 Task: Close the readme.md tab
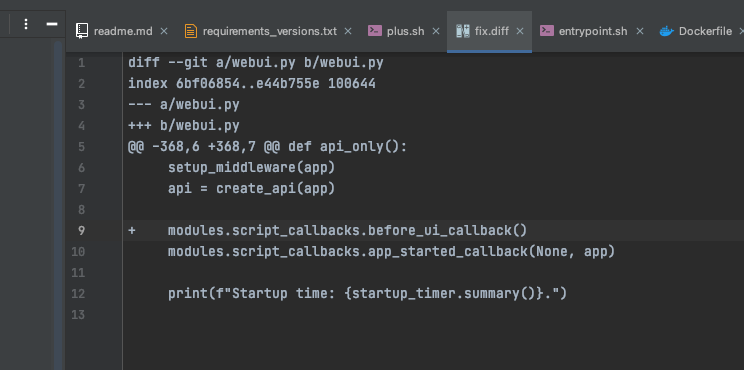coord(164,31)
